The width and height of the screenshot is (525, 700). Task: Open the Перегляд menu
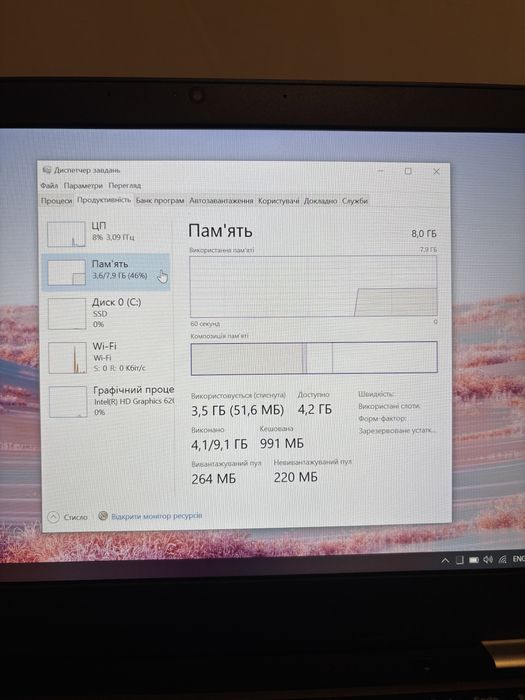point(125,185)
